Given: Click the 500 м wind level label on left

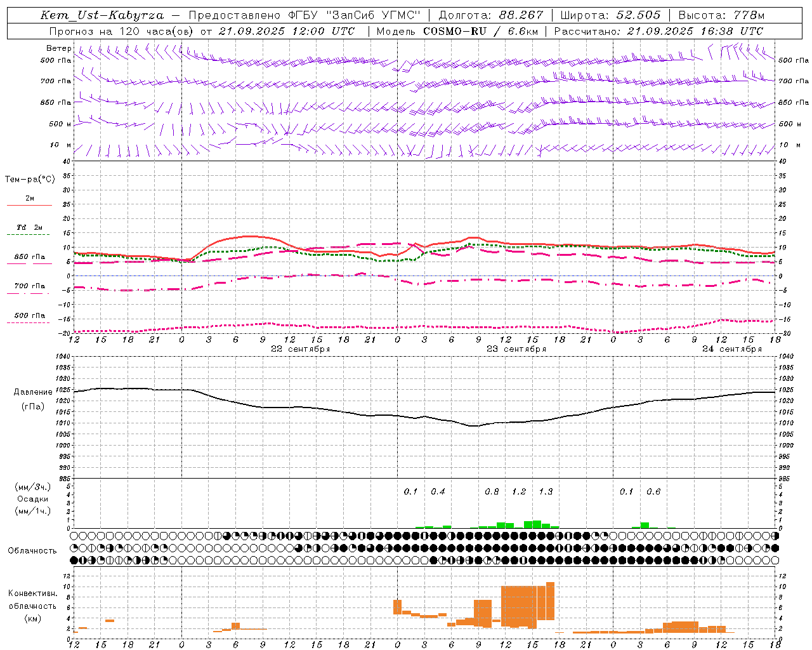Looking at the screenshot, I should [x=60, y=124].
